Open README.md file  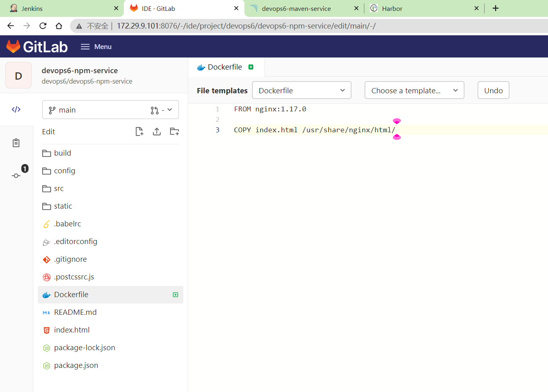click(x=111, y=312)
